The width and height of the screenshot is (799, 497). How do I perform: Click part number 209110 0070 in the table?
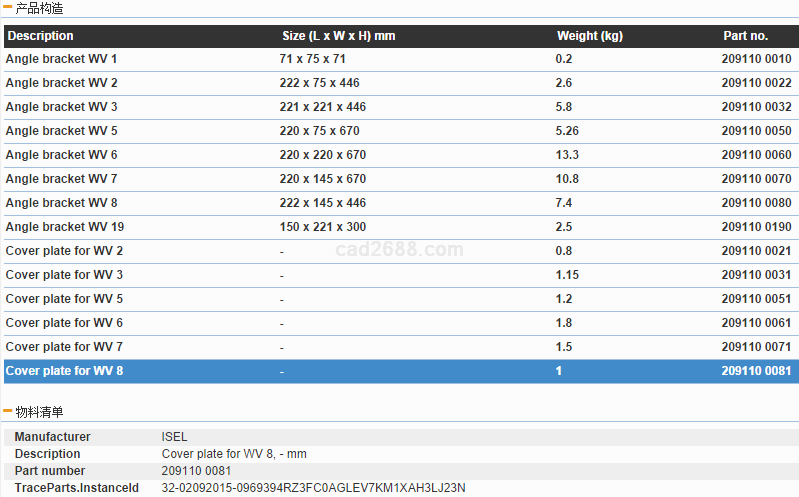point(756,179)
